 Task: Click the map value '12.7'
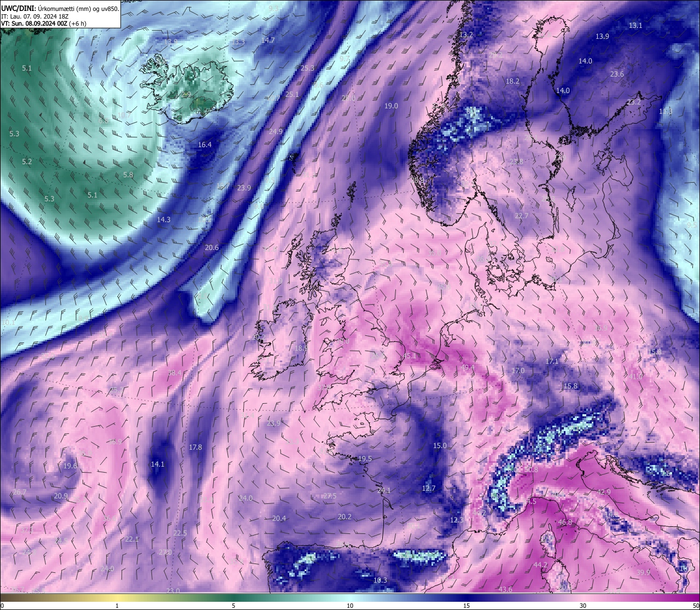[429, 489]
